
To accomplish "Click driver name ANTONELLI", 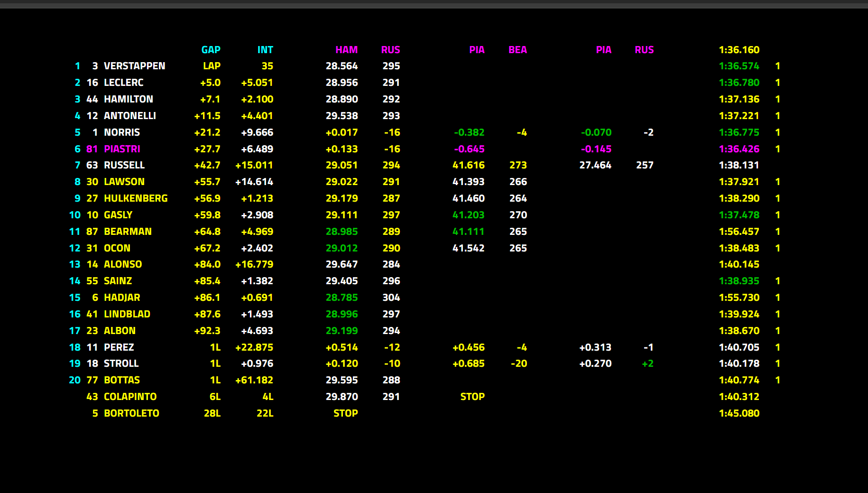I will click(x=130, y=116).
